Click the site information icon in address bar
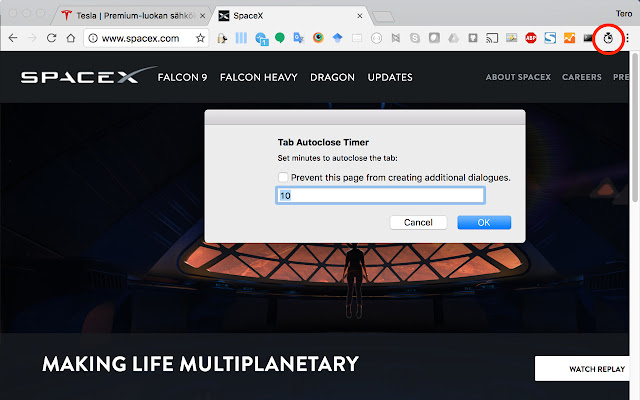Image resolution: width=640 pixels, height=400 pixels. click(x=93, y=38)
